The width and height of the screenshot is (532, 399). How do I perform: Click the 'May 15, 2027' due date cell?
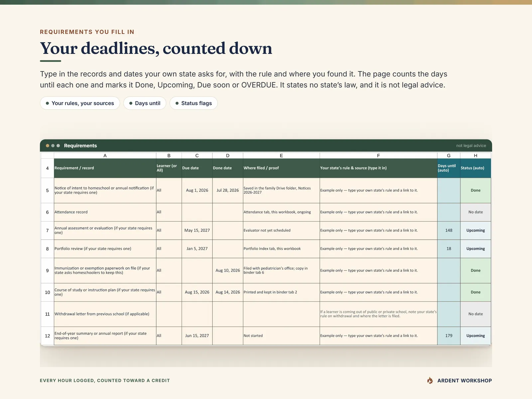pos(197,230)
